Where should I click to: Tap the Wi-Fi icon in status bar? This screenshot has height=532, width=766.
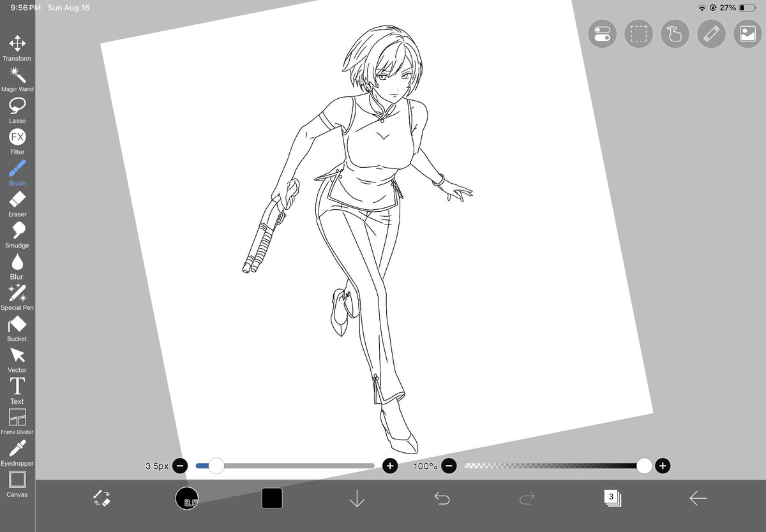(x=702, y=8)
